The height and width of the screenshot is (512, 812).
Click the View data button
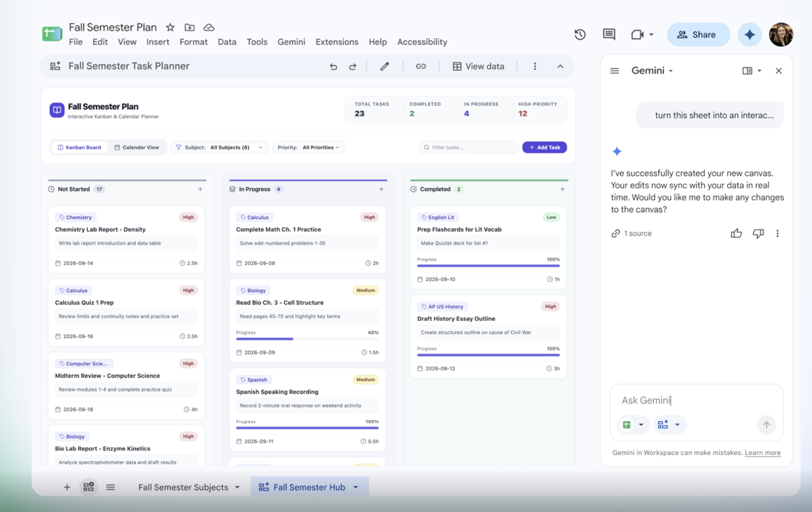(x=479, y=66)
